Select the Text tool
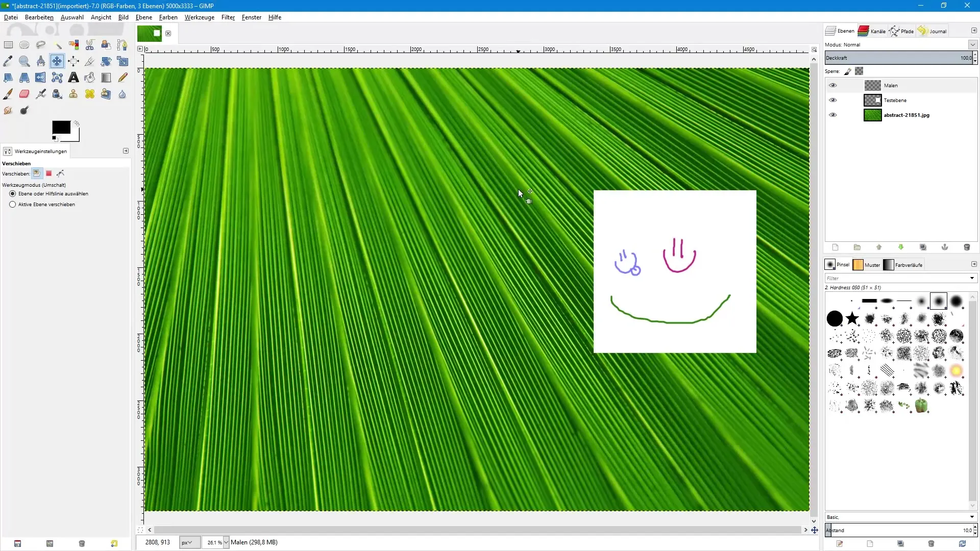Image resolution: width=980 pixels, height=551 pixels. coord(73,78)
